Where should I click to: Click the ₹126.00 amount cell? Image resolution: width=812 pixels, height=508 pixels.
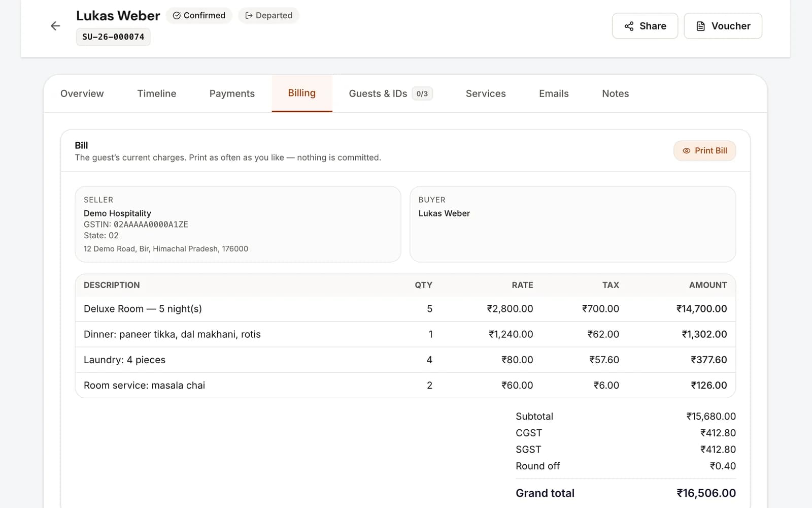(709, 385)
